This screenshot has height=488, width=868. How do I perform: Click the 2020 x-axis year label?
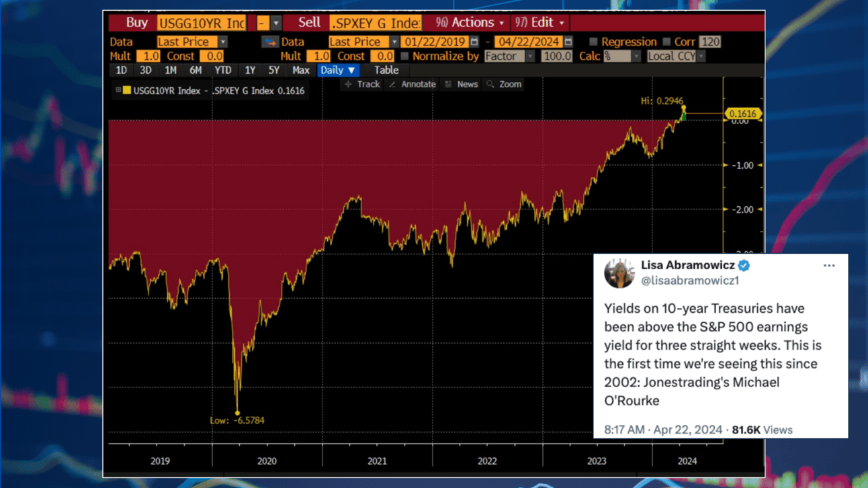pos(267,461)
